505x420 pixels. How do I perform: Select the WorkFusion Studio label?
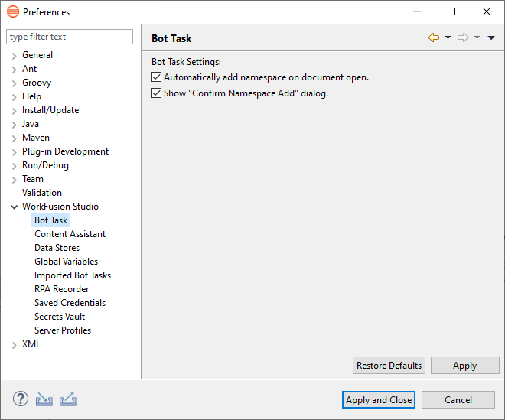[x=60, y=207]
